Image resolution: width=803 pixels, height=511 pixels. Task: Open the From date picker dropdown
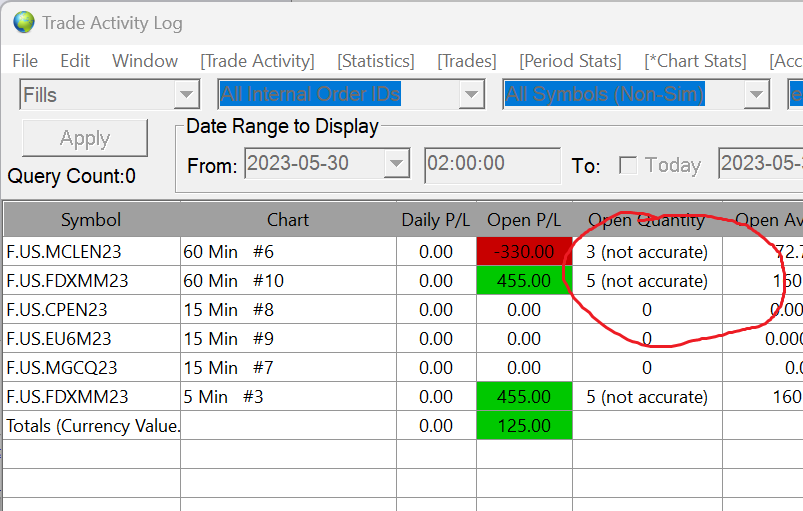coord(396,163)
